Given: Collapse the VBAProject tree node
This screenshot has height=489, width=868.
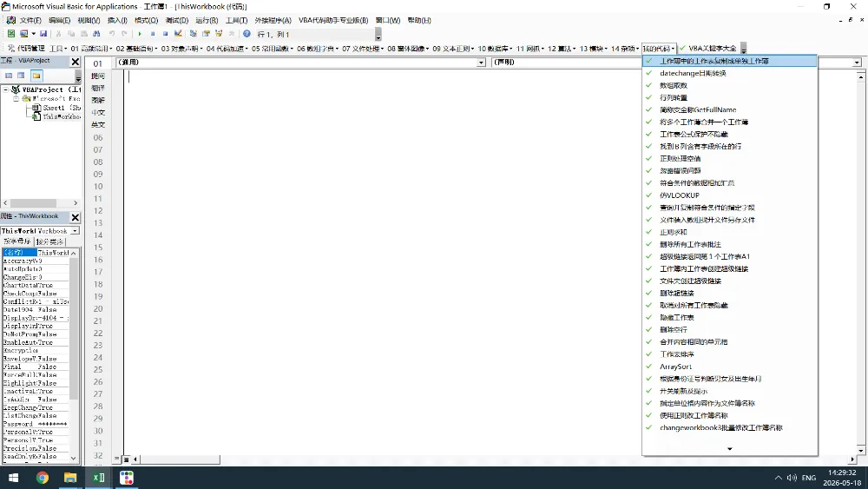Looking at the screenshot, I should (6, 89).
